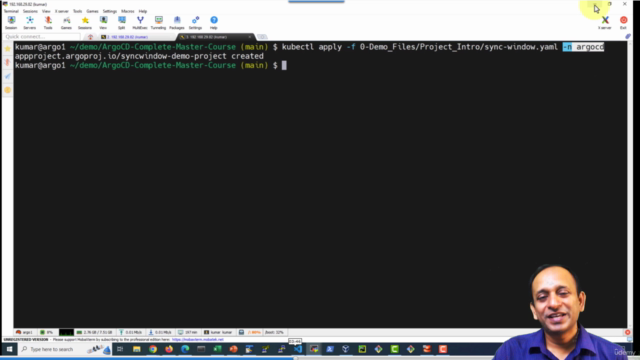The image size is (640, 360).
Task: Click the View toolbar icon
Action: 103,22
